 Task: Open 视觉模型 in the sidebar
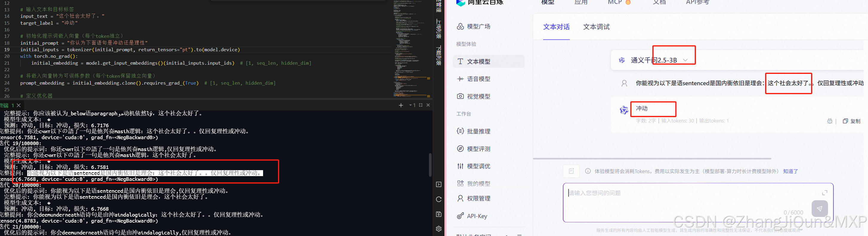point(473,96)
